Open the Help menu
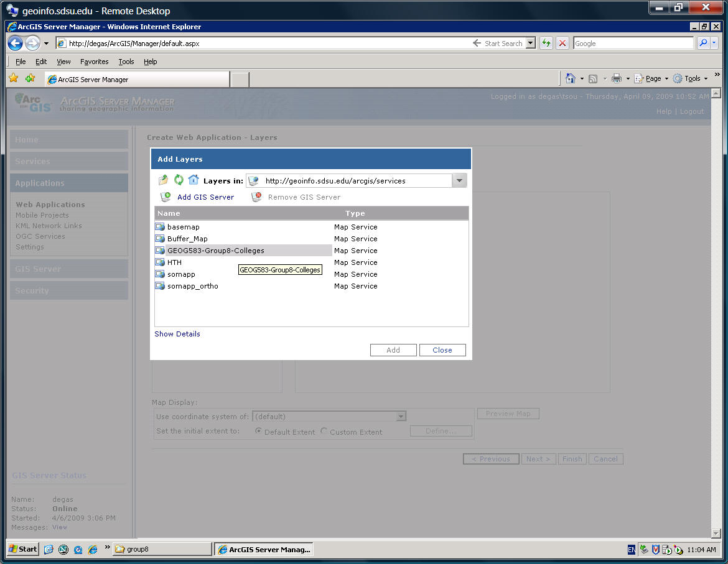The height and width of the screenshot is (564, 728). [150, 62]
